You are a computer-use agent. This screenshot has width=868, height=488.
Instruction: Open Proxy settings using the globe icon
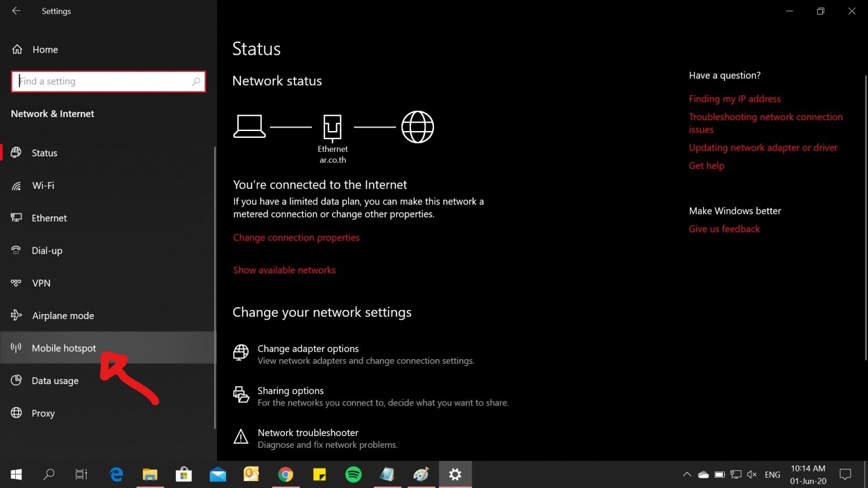click(17, 413)
